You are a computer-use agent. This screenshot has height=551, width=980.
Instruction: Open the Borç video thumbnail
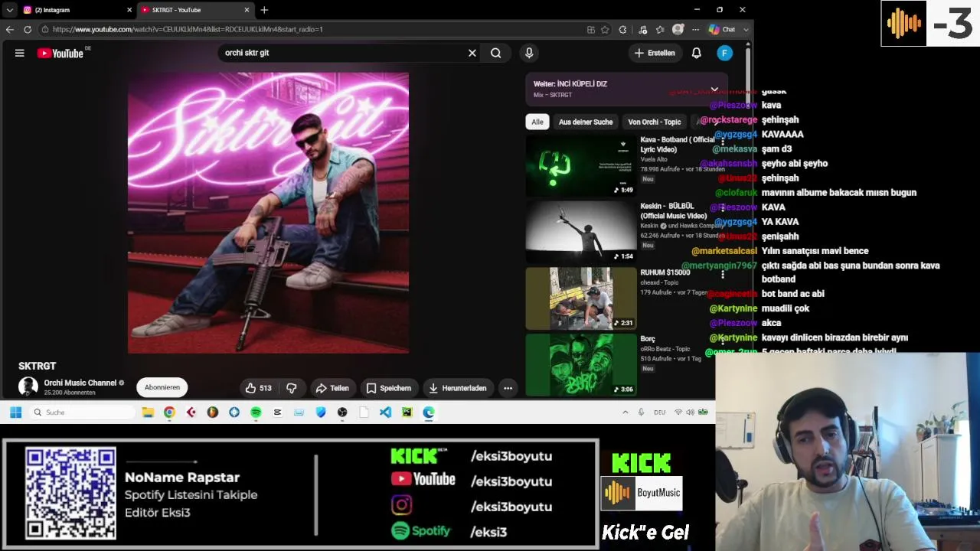tap(581, 365)
